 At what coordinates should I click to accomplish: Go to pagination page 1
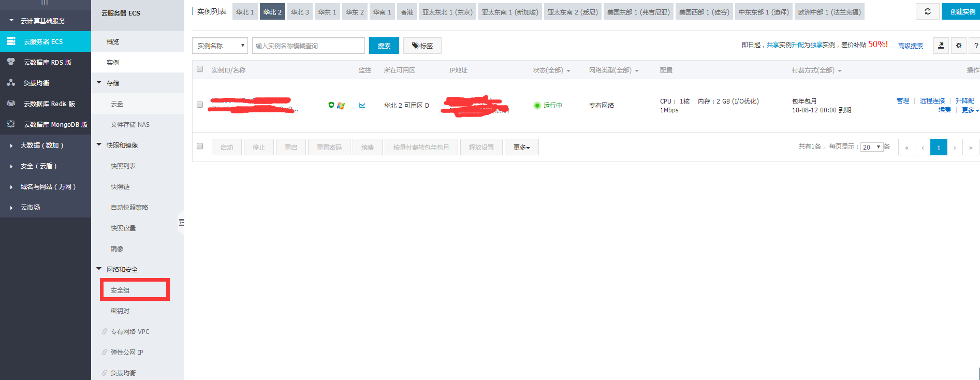pyautogui.click(x=939, y=147)
